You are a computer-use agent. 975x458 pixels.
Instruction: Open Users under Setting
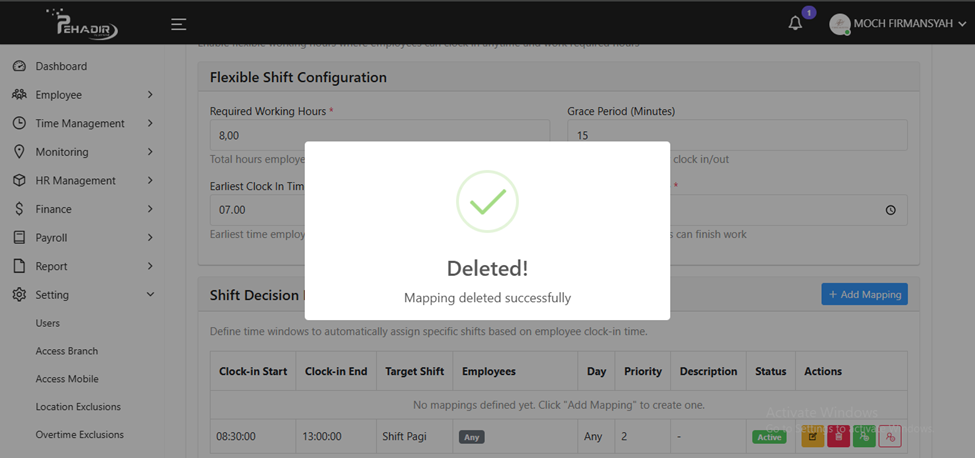pyautogui.click(x=47, y=323)
